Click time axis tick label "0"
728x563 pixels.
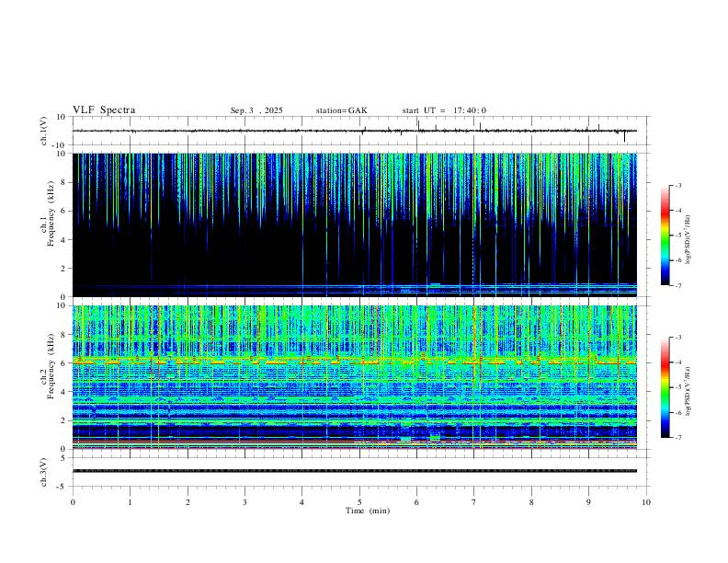[73, 502]
